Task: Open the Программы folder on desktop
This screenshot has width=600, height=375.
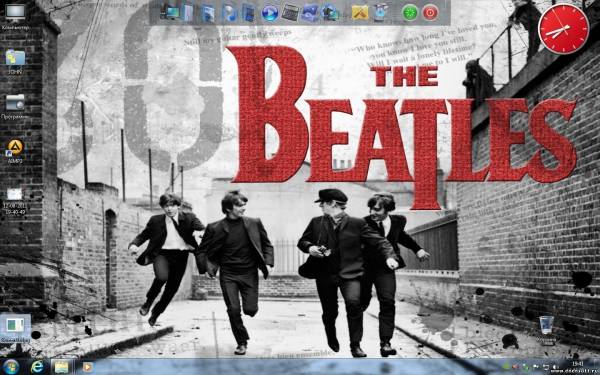Action: click(15, 106)
